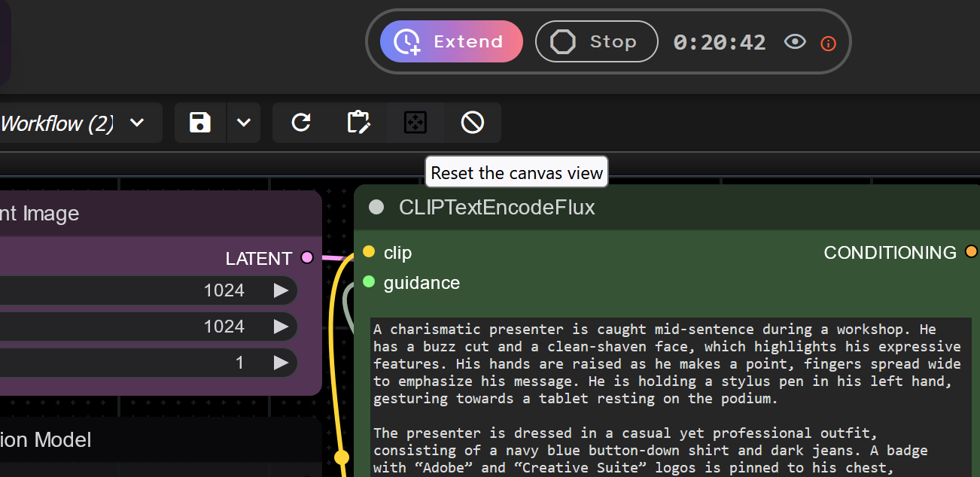Save the workflow with the floppy disk icon
The height and width of the screenshot is (477, 980).
199,123
